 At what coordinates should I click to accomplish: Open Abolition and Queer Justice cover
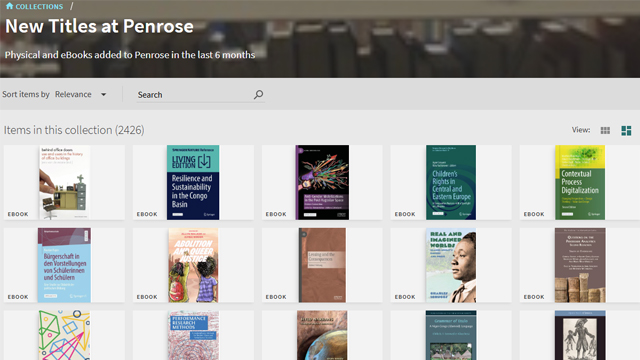click(x=193, y=265)
